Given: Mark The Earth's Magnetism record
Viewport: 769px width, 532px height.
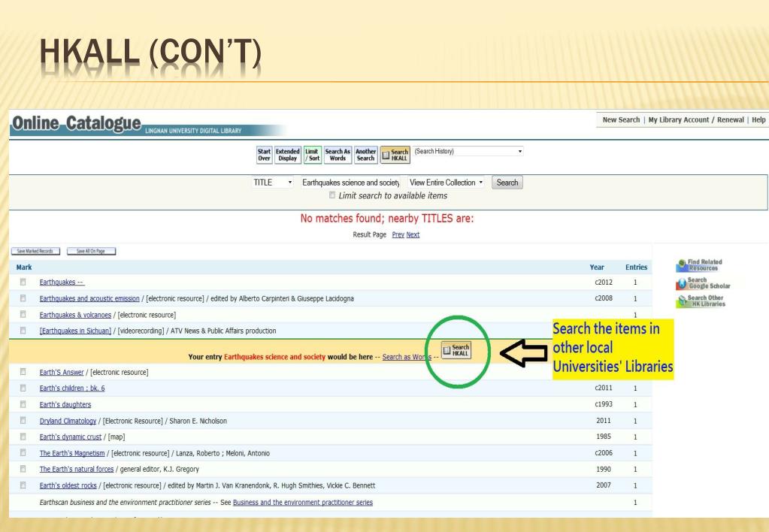Looking at the screenshot, I should [x=23, y=452].
